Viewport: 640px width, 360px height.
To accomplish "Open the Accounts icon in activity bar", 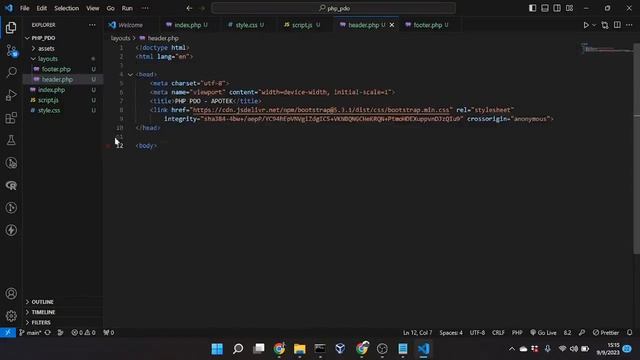I will tap(11, 293).
